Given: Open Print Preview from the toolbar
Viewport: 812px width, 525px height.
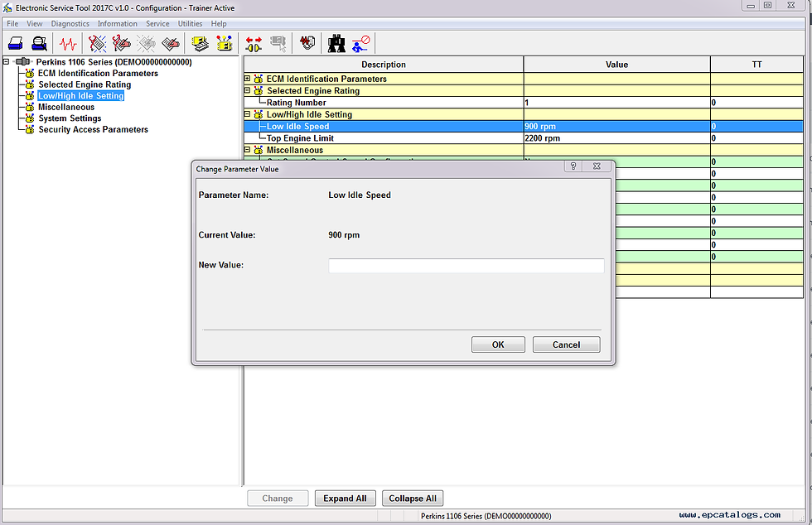Looking at the screenshot, I should pos(40,44).
